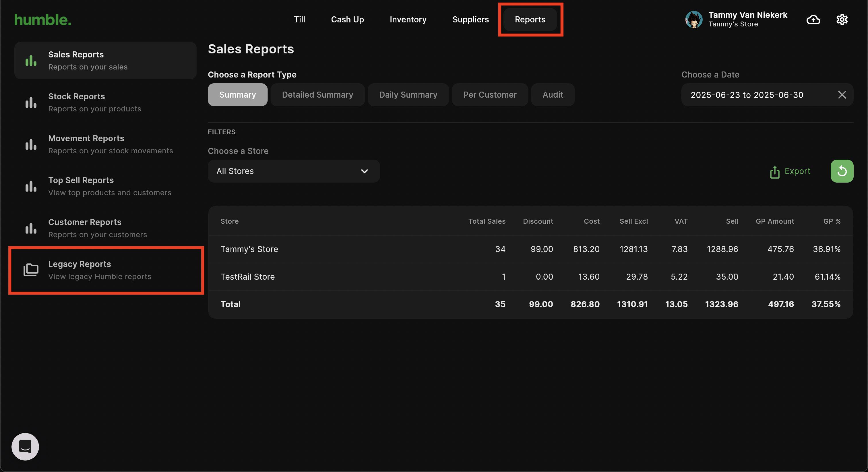Viewport: 868px width, 472px height.
Task: Click the Stock Reports bar chart icon
Action: [31, 102]
